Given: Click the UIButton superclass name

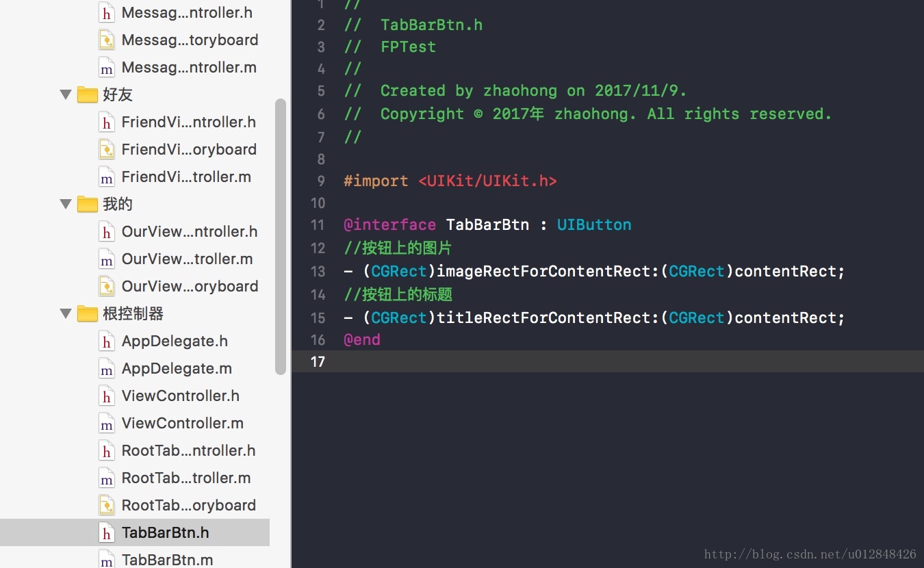Looking at the screenshot, I should coord(594,224).
